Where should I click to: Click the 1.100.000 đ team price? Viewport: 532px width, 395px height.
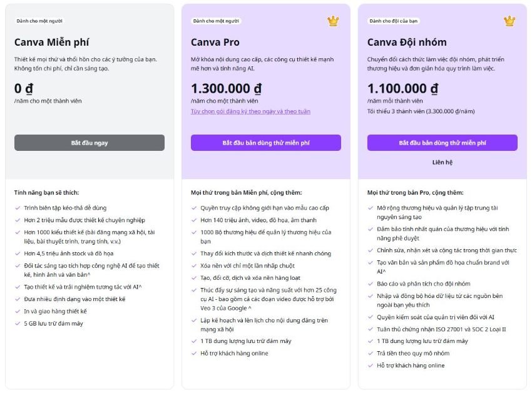[x=402, y=88]
